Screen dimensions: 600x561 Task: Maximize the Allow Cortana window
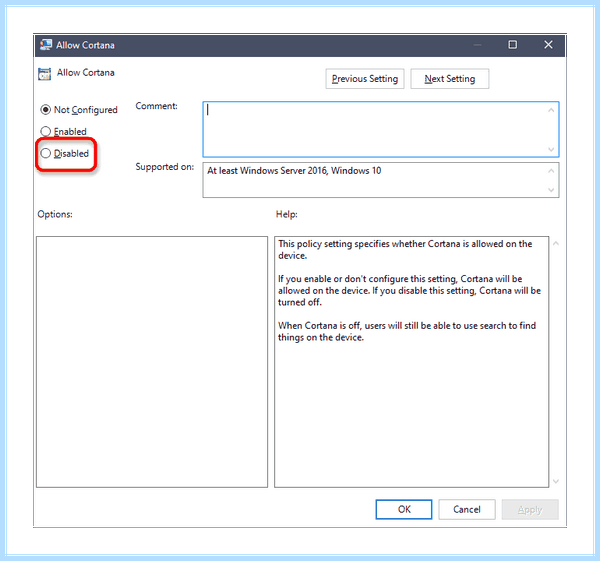click(512, 45)
